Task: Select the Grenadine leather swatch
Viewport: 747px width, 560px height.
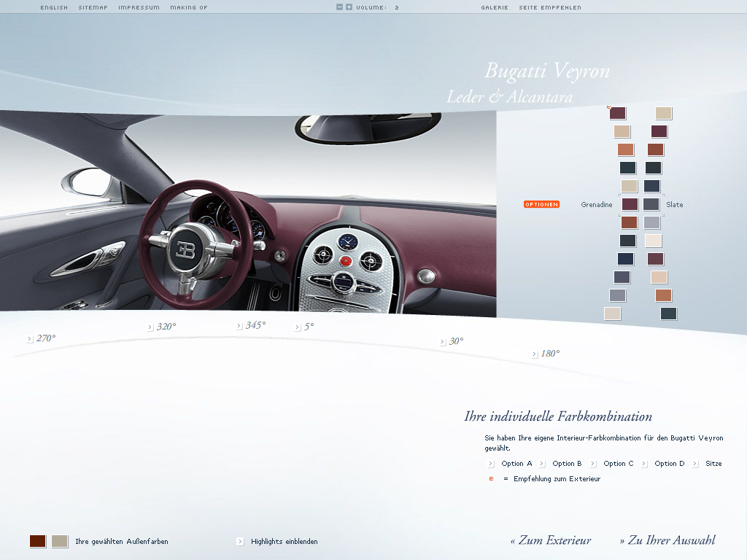Action: click(x=630, y=205)
